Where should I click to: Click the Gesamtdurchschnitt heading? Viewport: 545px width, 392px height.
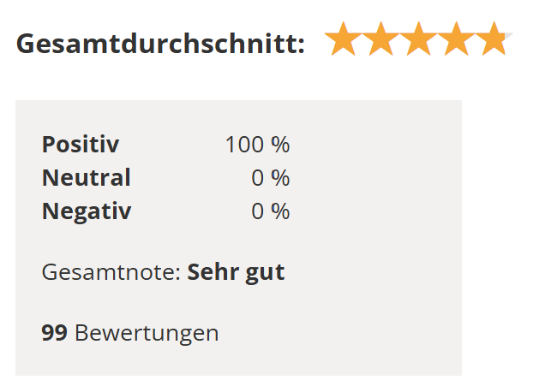click(x=160, y=43)
